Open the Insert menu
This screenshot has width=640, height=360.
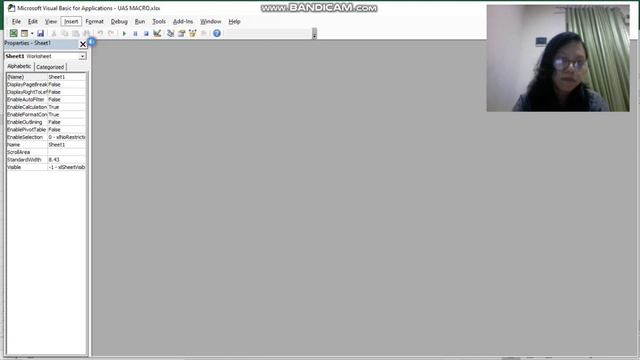(x=71, y=22)
